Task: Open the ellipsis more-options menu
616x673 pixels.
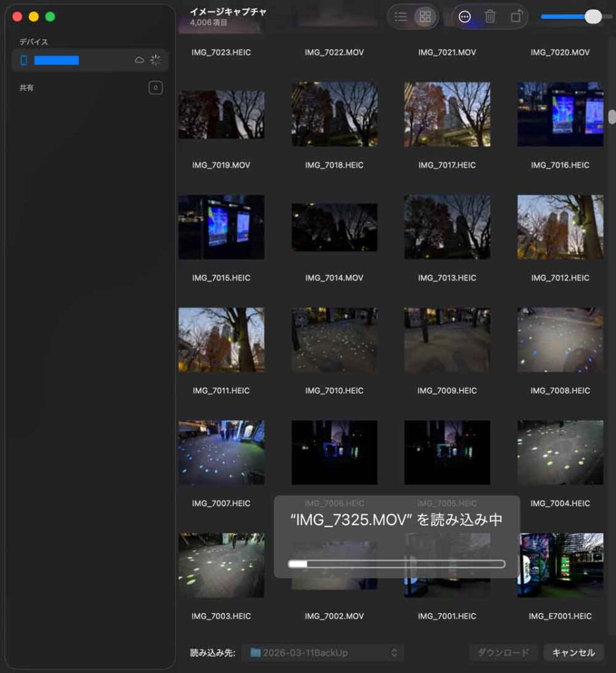Action: (x=465, y=17)
